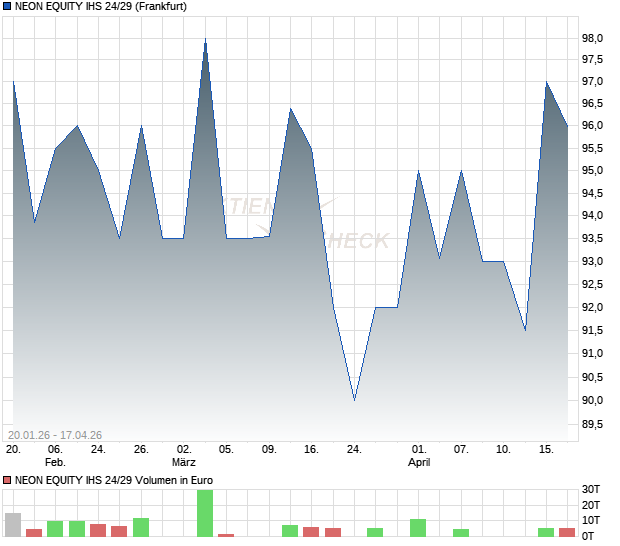The height and width of the screenshot is (546, 620).
Task: Click the '07.' date label on x-axis
Action: click(461, 450)
